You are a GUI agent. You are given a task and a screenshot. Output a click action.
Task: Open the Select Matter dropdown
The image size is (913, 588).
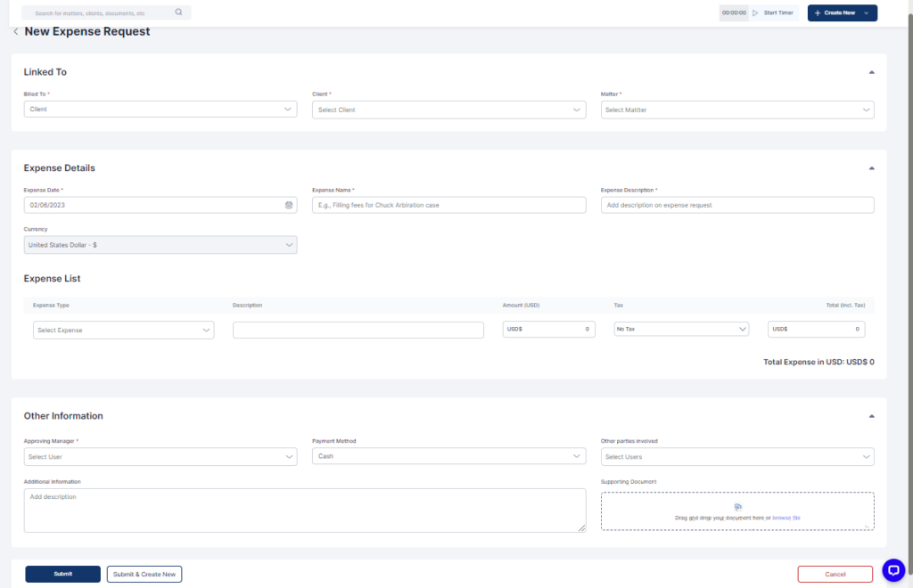pos(737,110)
